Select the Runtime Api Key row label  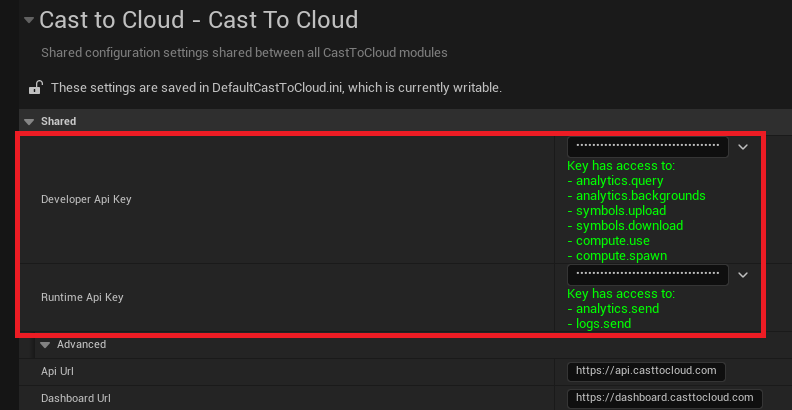[x=82, y=297]
